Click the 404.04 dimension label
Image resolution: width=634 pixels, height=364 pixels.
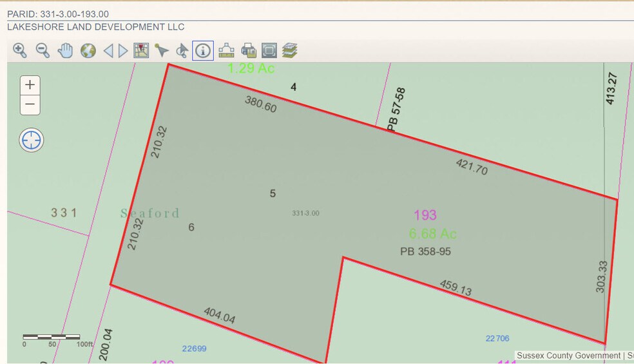click(220, 315)
